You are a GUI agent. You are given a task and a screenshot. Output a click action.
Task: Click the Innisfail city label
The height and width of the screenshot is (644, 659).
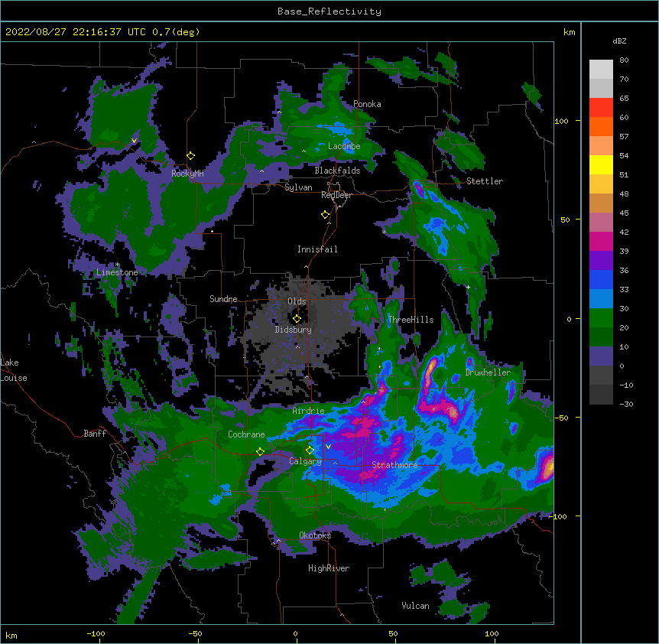(317, 249)
